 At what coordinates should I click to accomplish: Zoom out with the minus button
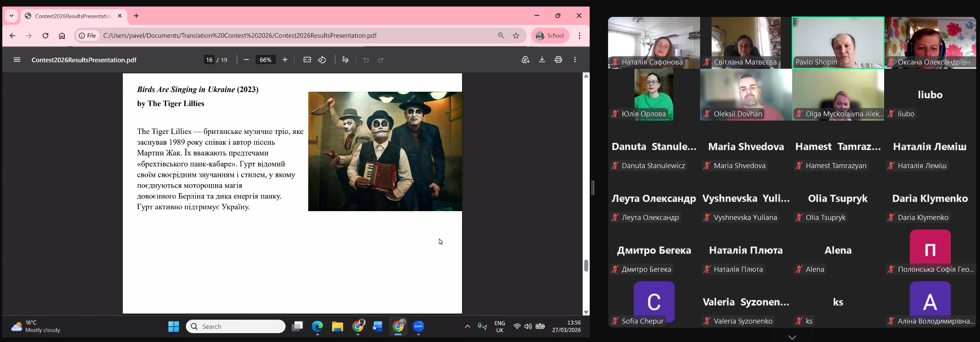pos(247,60)
